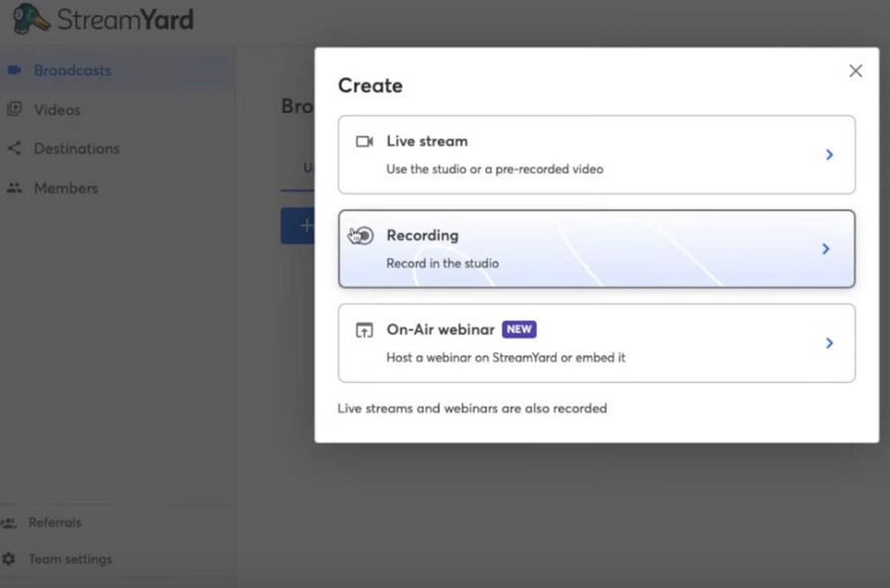
Task: Expand Recording via its chevron arrow
Action: point(825,249)
